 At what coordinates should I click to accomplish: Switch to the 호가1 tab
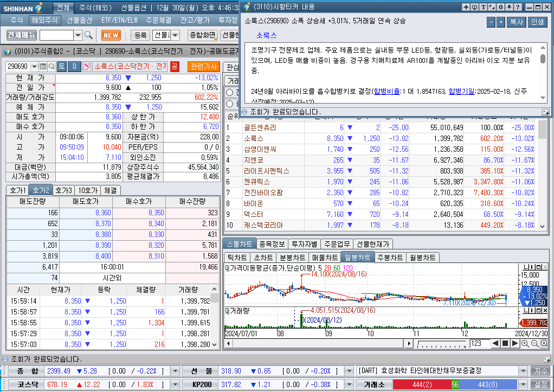point(18,190)
